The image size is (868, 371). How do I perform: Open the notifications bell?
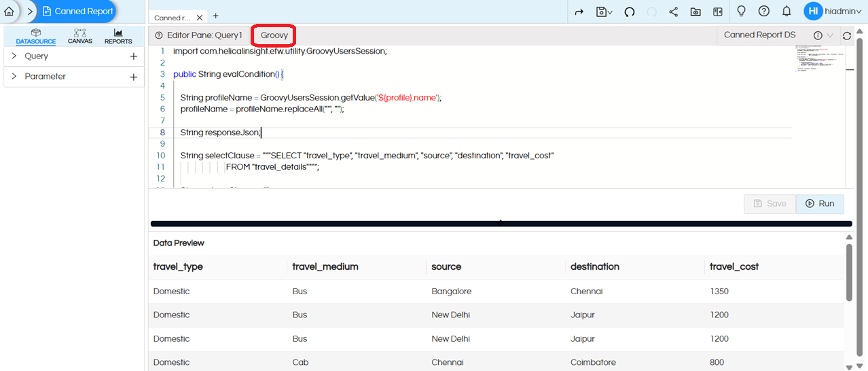point(786,12)
